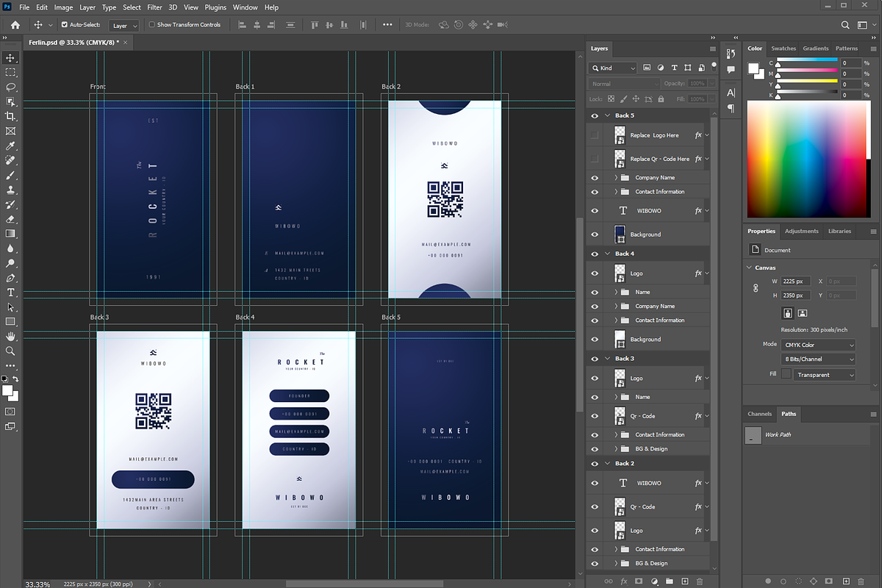Delete layer using Layers panel trash icon

[x=699, y=581]
